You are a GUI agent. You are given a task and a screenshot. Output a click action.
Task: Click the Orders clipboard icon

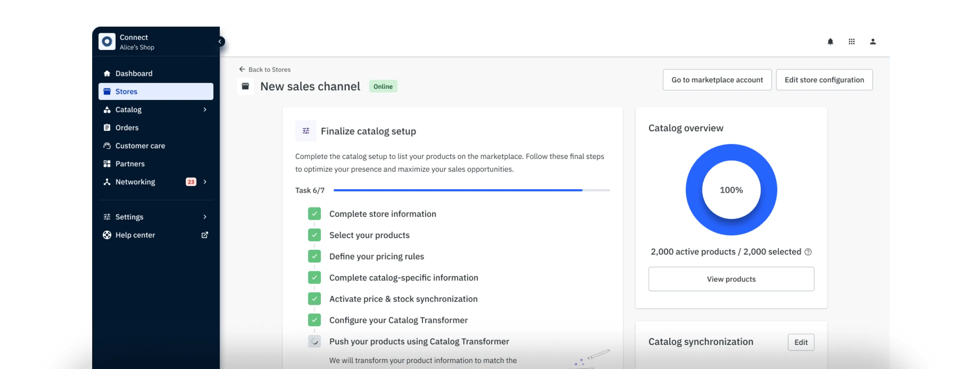point(107,128)
